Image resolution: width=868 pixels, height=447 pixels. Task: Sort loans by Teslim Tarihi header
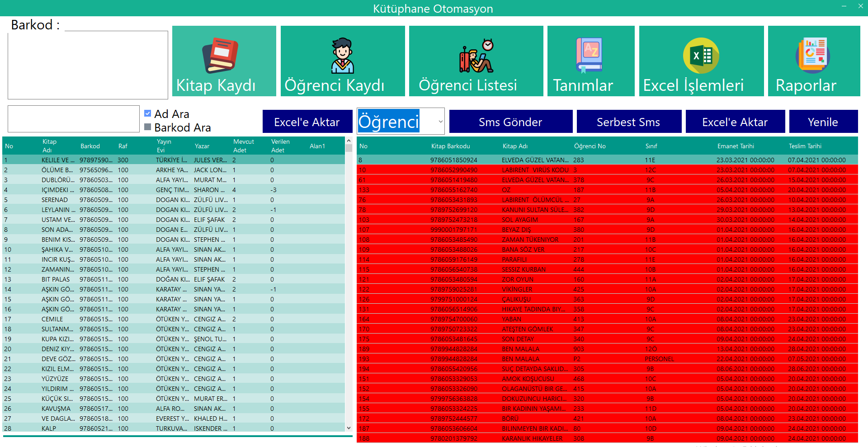coord(805,146)
